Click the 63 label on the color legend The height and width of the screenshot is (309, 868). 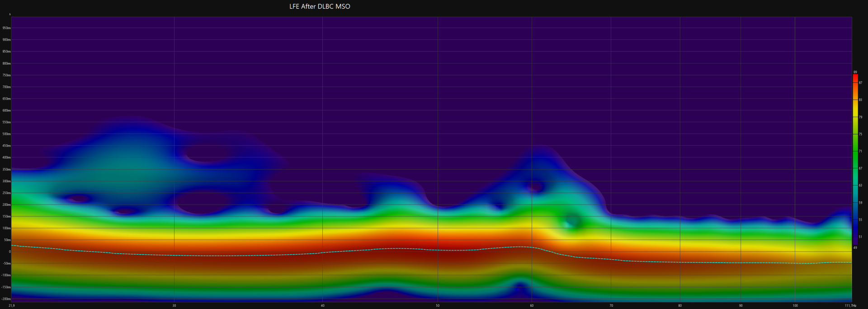[860, 185]
